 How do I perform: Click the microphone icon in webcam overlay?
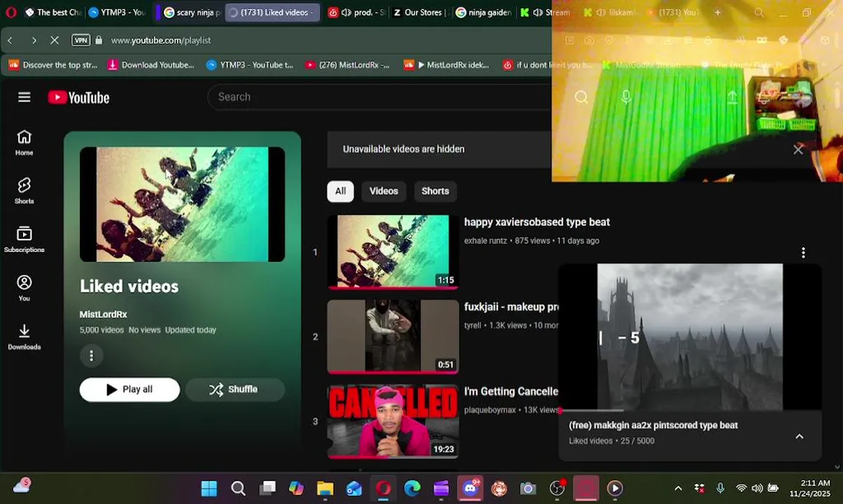point(626,97)
